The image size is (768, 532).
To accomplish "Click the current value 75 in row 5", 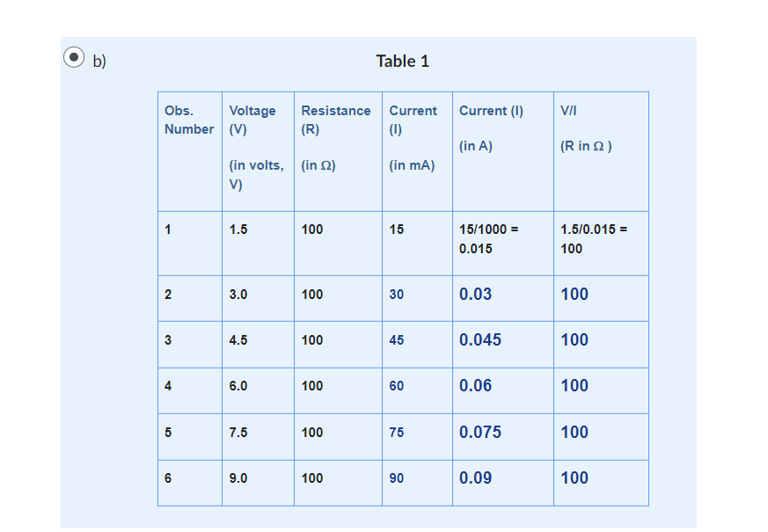I will pyautogui.click(x=396, y=432).
